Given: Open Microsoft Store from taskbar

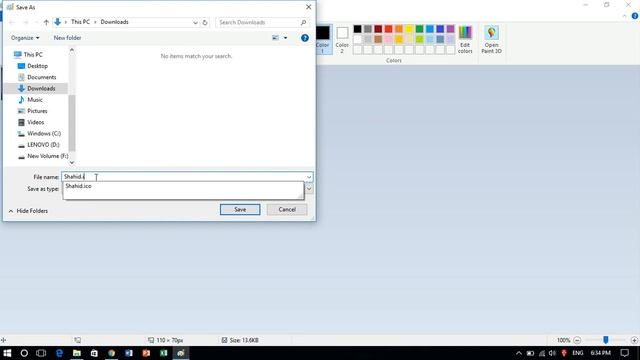Looking at the screenshot, I should 94,353.
